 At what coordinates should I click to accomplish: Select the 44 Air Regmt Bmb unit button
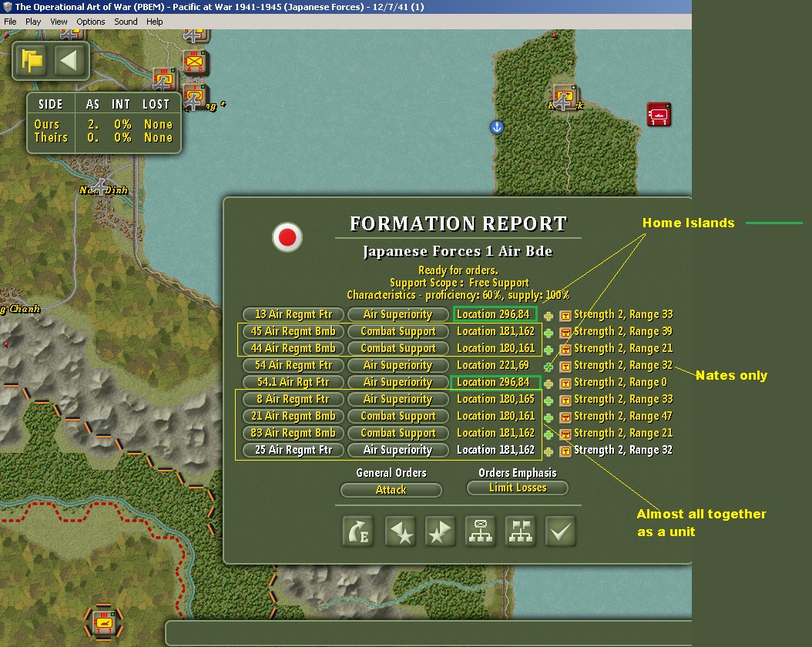(x=293, y=348)
